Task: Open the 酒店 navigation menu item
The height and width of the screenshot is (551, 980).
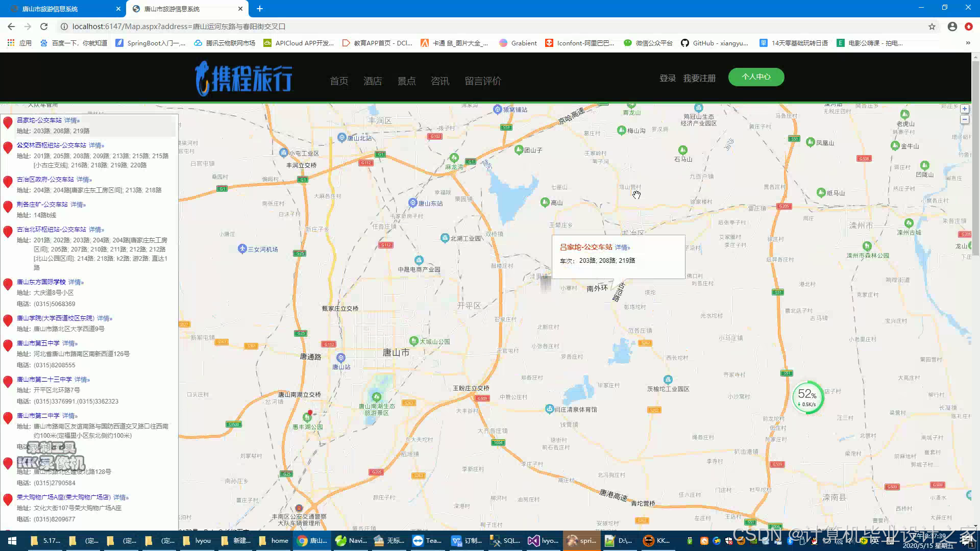Action: (373, 81)
